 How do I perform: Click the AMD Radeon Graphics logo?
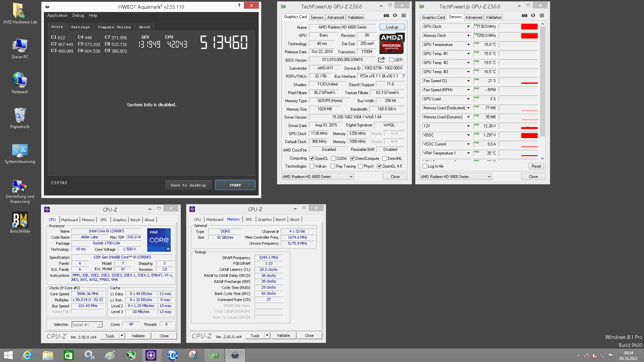pos(392,43)
